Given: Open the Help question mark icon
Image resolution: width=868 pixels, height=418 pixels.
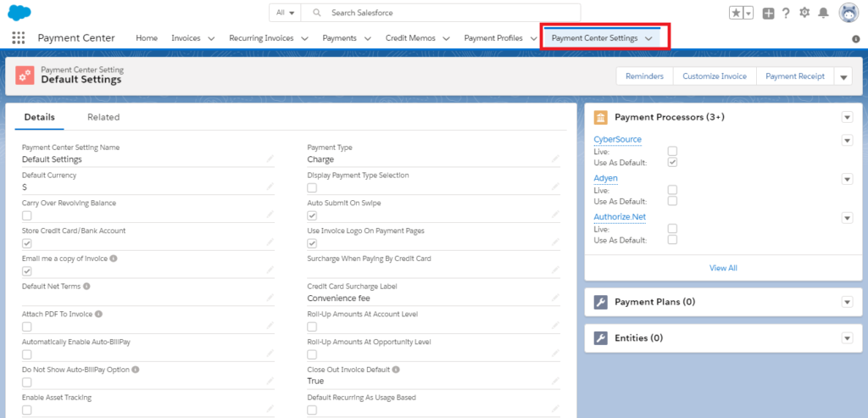Looking at the screenshot, I should click(x=786, y=13).
